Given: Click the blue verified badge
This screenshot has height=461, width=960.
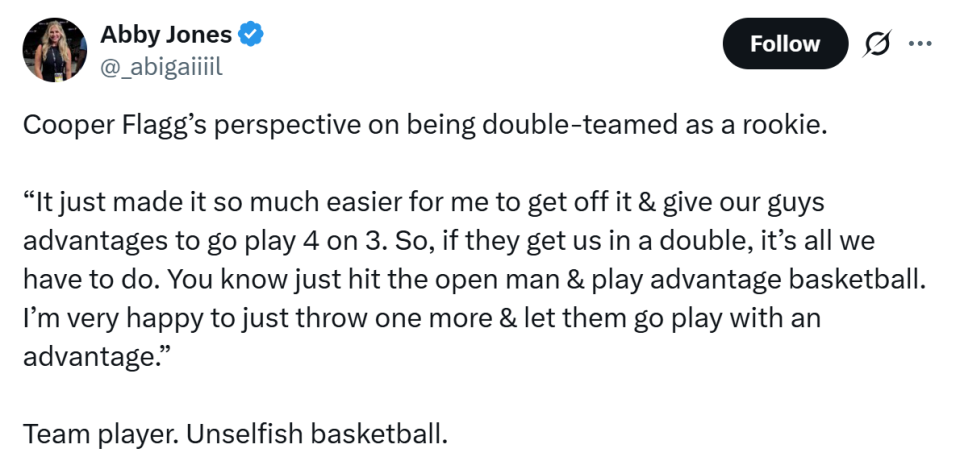Looking at the screenshot, I should point(251,35).
